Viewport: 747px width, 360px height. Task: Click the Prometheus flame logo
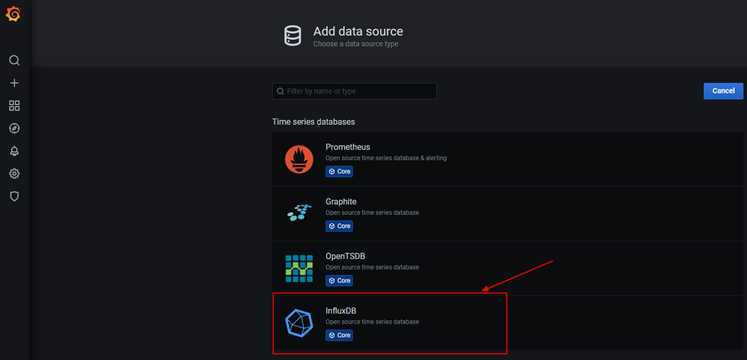(299, 160)
